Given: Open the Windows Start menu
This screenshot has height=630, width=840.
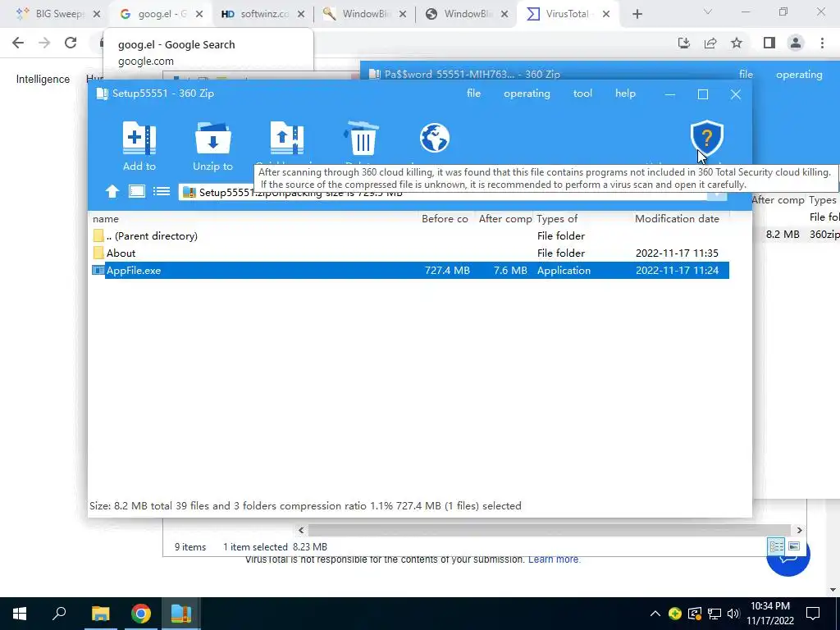Looking at the screenshot, I should 20,614.
